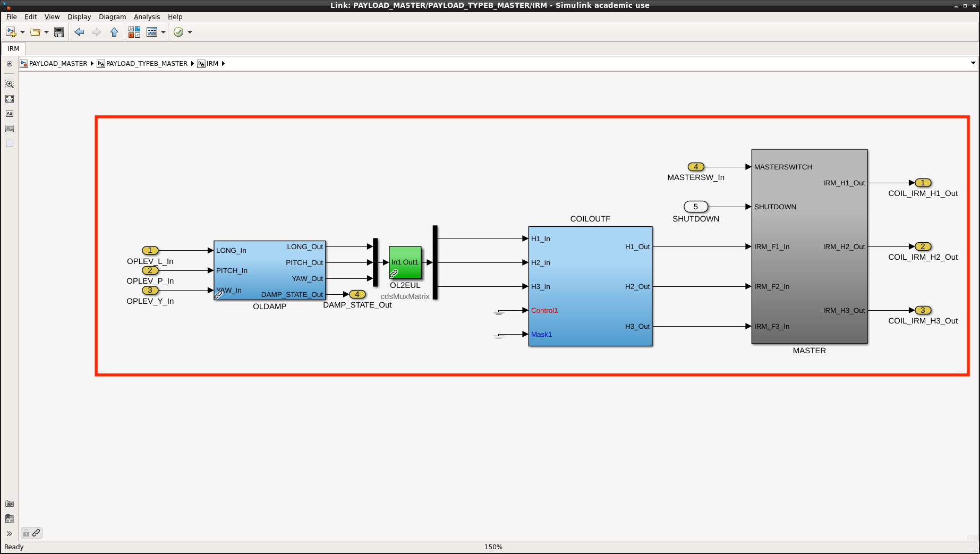Toggle the library lock badge icon

26,533
